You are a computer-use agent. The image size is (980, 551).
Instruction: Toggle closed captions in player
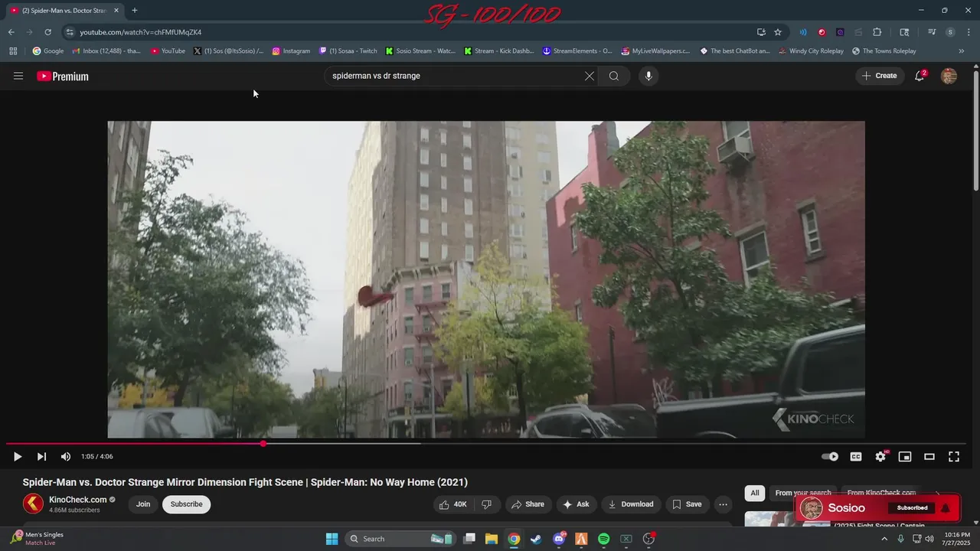click(x=856, y=457)
